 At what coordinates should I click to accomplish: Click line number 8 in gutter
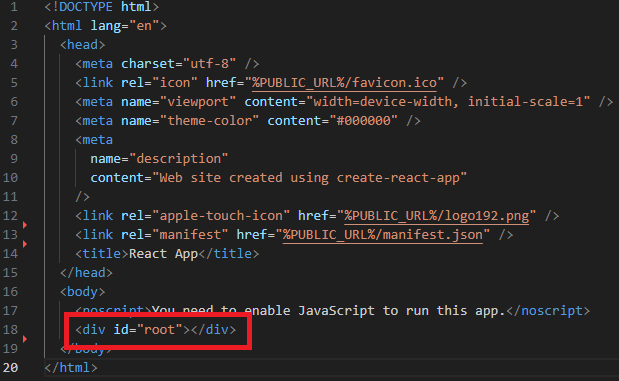point(14,140)
